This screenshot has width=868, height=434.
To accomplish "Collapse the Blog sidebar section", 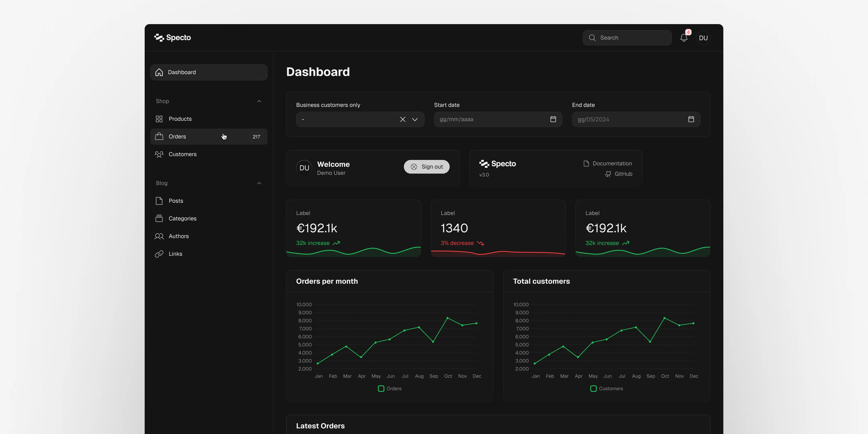I will [259, 183].
